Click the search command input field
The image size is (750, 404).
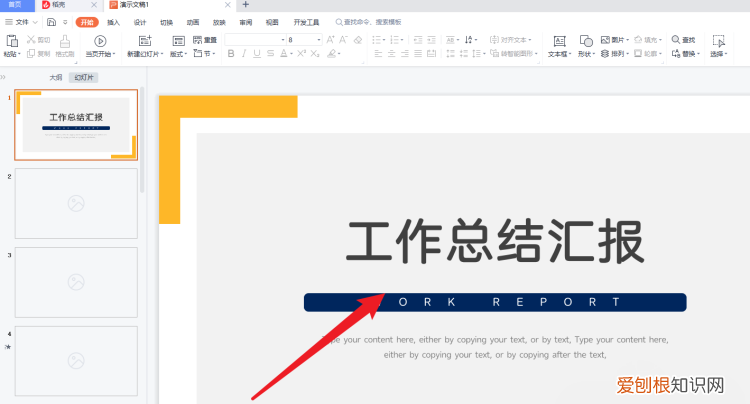click(368, 22)
